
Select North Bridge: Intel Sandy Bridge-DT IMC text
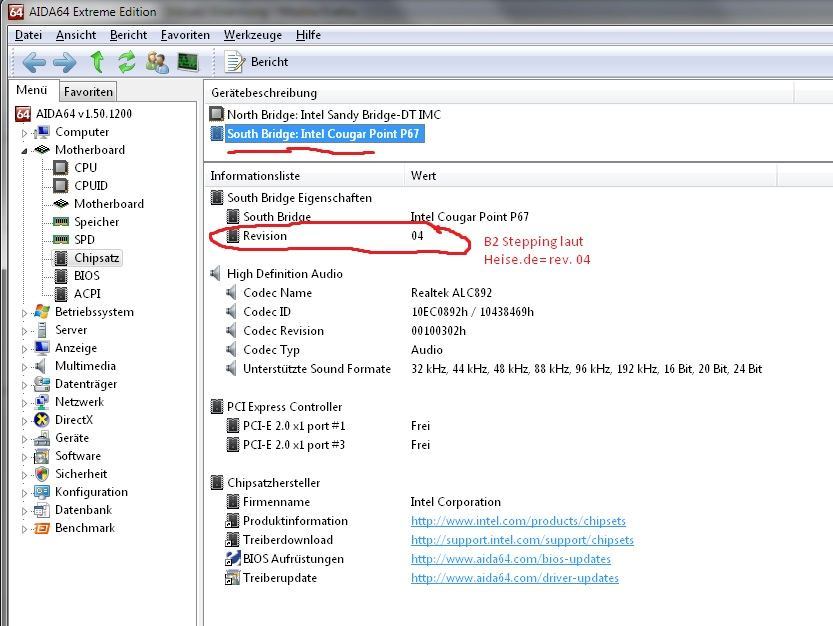[x=334, y=114]
